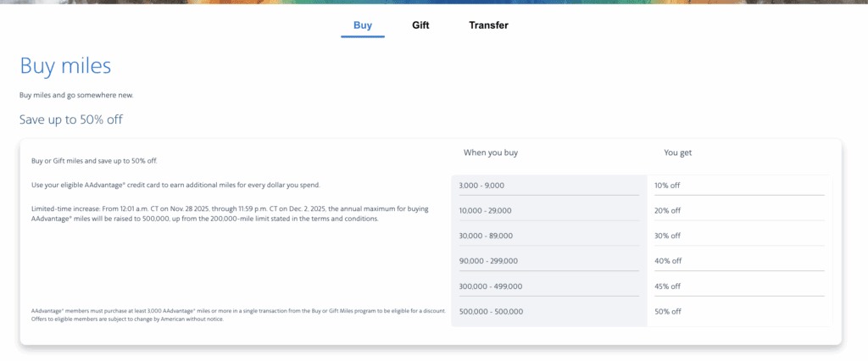Viewport: 868px width, 361px height.
Task: Select the Transfer tab
Action: pyautogui.click(x=488, y=25)
